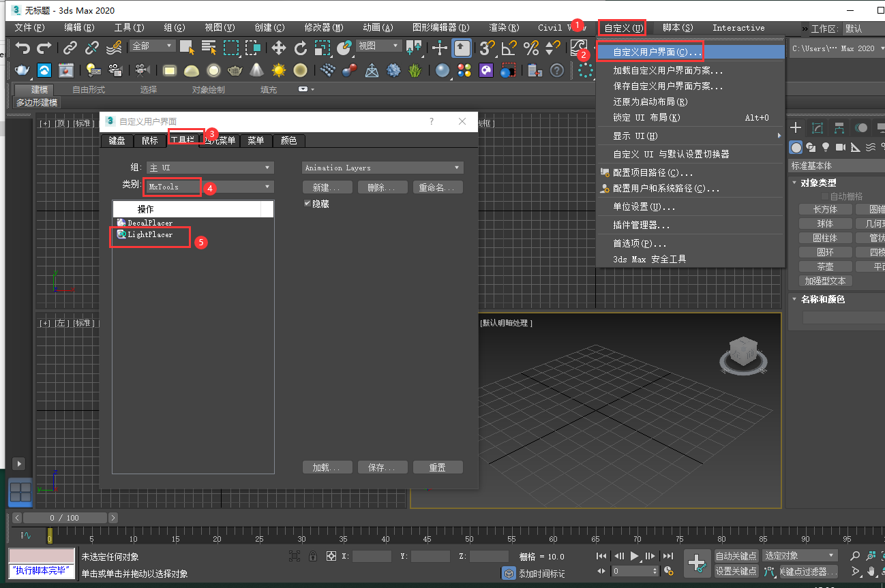Viewport: 885px width, 588px height.
Task: Toggle the 自动关键点 animation mode
Action: click(736, 556)
